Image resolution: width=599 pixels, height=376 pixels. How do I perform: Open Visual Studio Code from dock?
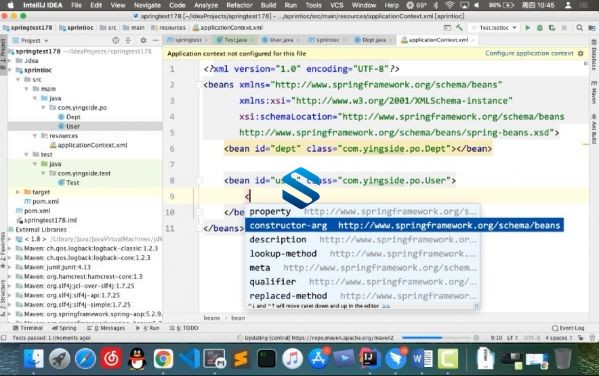pyautogui.click(x=189, y=358)
